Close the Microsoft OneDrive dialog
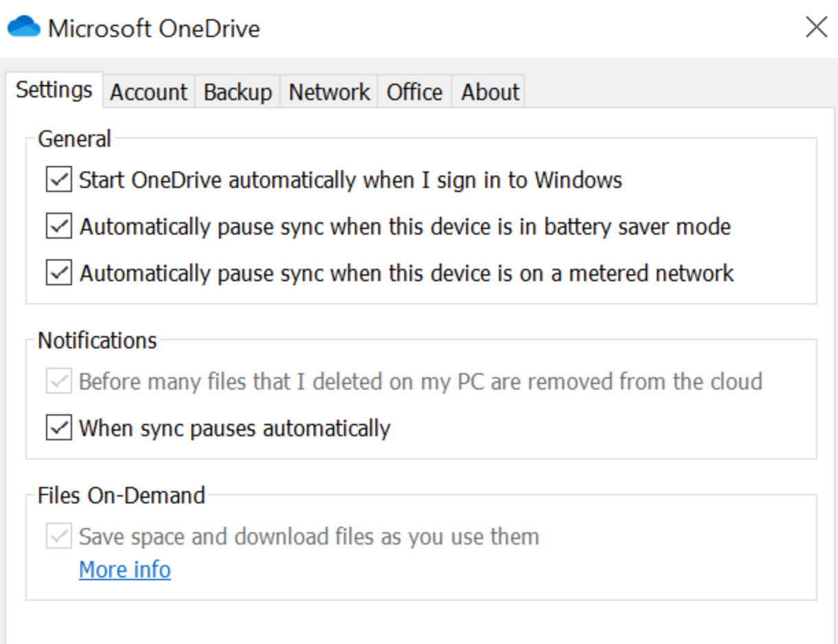Image resolution: width=838 pixels, height=644 pixels. [x=816, y=27]
